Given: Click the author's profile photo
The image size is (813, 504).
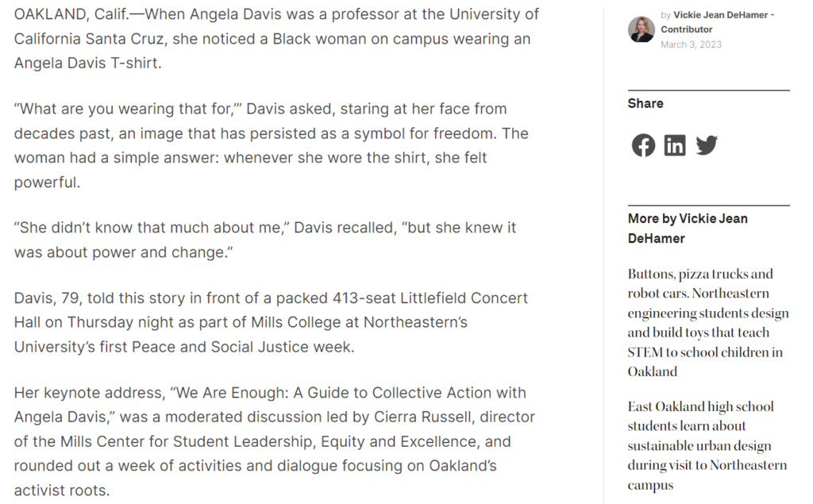Looking at the screenshot, I should [x=641, y=29].
